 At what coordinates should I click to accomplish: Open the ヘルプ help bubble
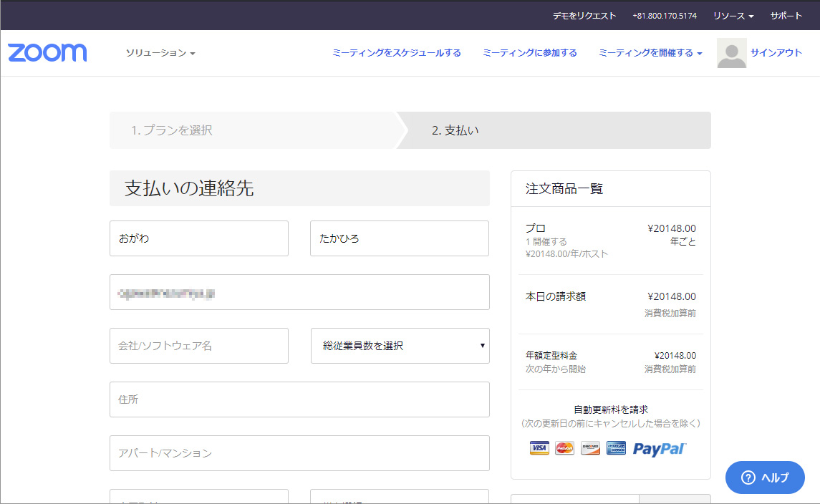(x=764, y=478)
